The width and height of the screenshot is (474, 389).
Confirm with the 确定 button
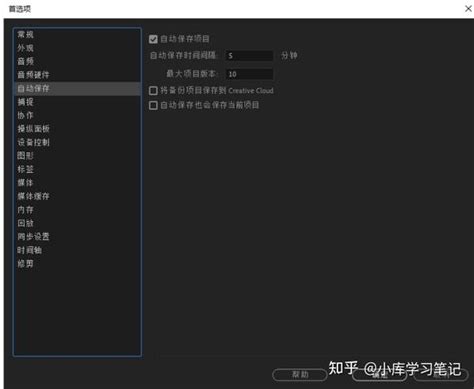379,375
